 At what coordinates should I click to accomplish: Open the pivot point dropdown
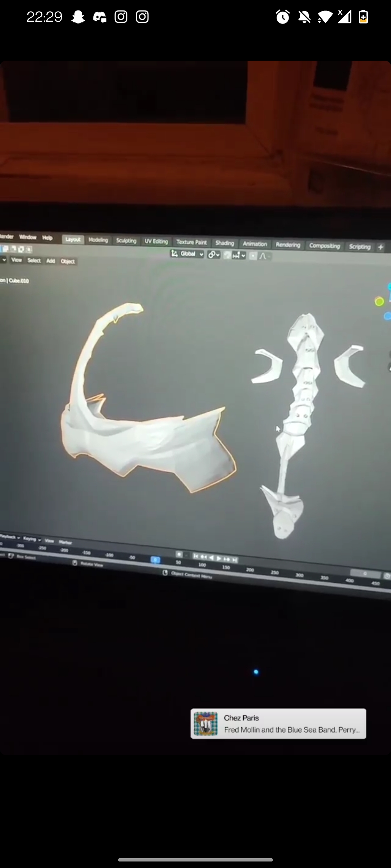point(214,255)
